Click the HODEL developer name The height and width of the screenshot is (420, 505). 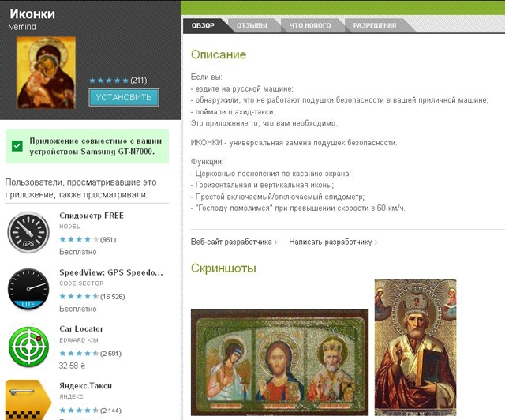point(69,227)
